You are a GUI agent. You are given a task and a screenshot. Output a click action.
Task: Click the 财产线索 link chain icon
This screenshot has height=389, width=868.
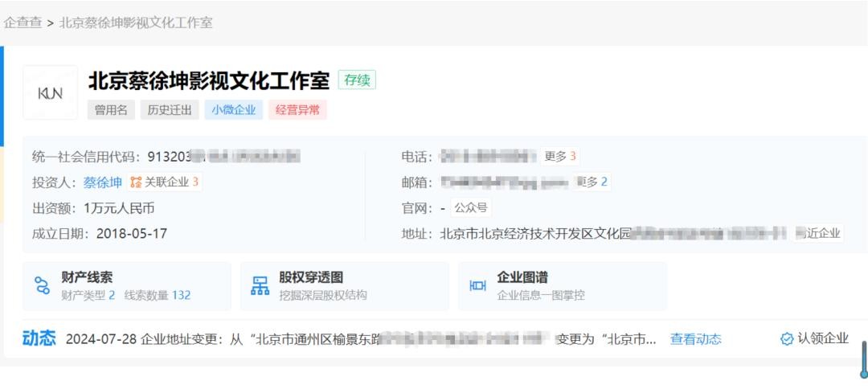[x=42, y=285]
